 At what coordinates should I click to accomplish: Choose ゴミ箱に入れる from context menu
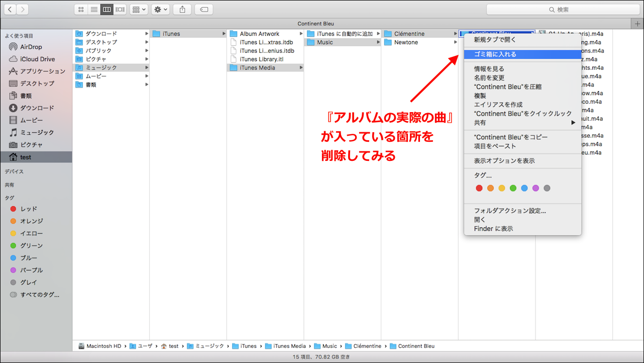tap(522, 54)
